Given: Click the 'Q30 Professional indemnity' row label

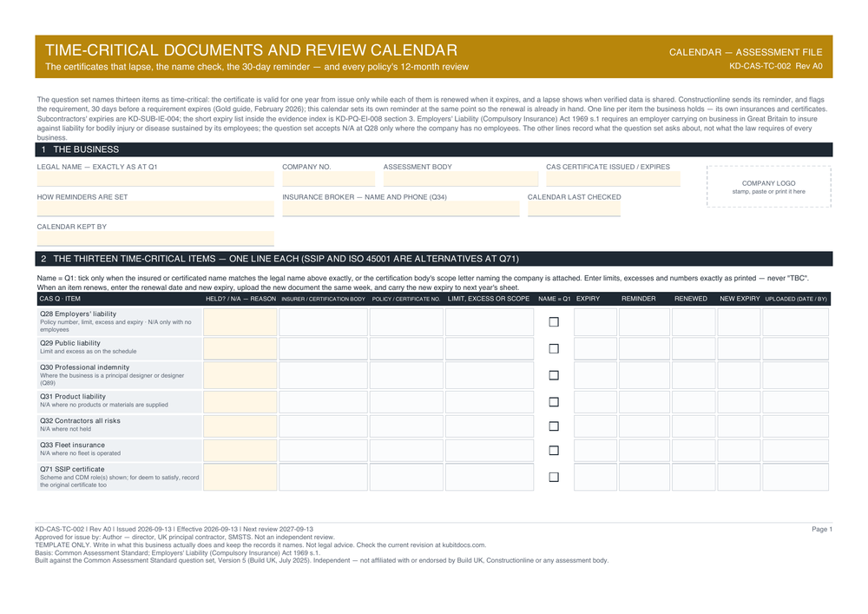Looking at the screenshot, I should click(x=85, y=367).
